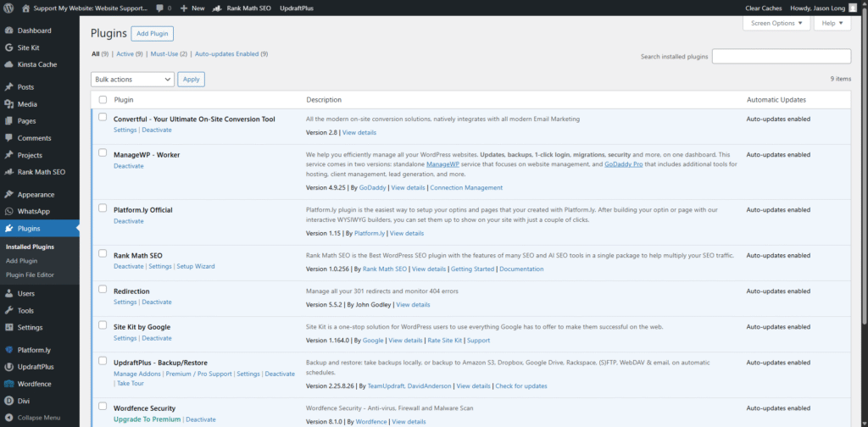Open the Add Plugin submenu item
The image size is (868, 427).
point(21,261)
